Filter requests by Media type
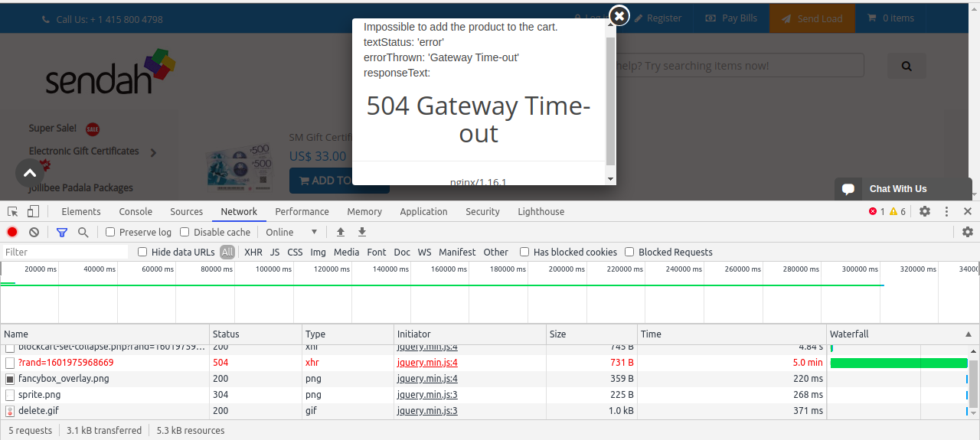980x440 pixels. [346, 252]
